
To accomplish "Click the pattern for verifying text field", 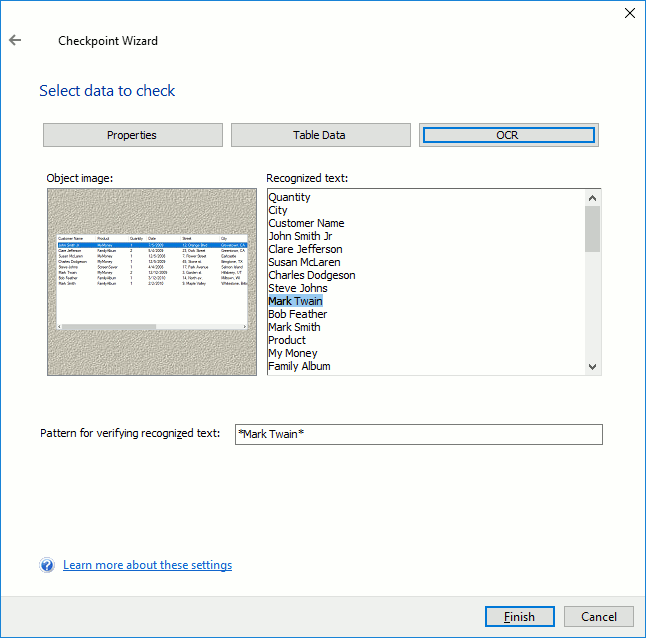I will pyautogui.click(x=419, y=434).
